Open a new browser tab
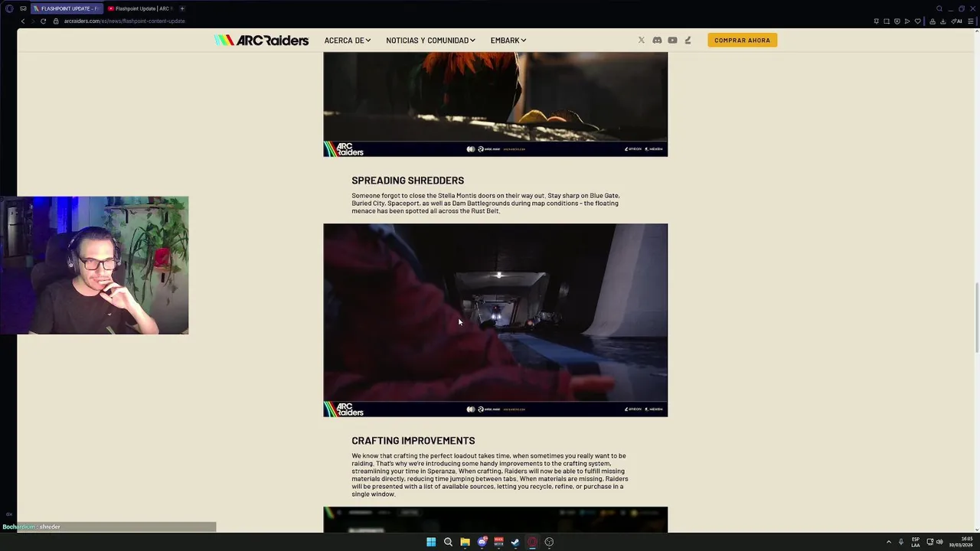Screen dimensions: 980x551 pos(182,8)
